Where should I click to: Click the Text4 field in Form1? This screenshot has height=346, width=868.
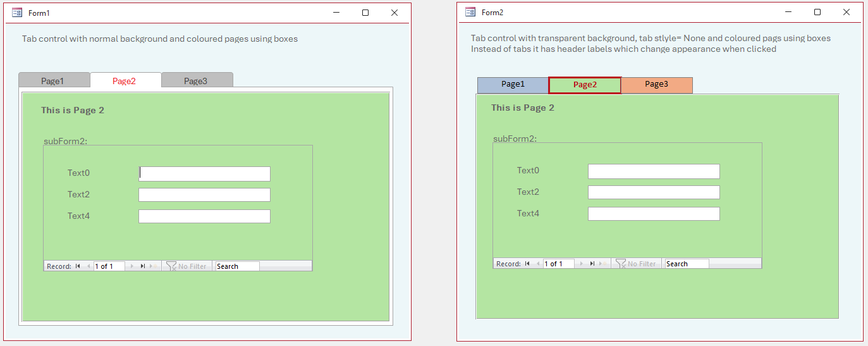(204, 216)
